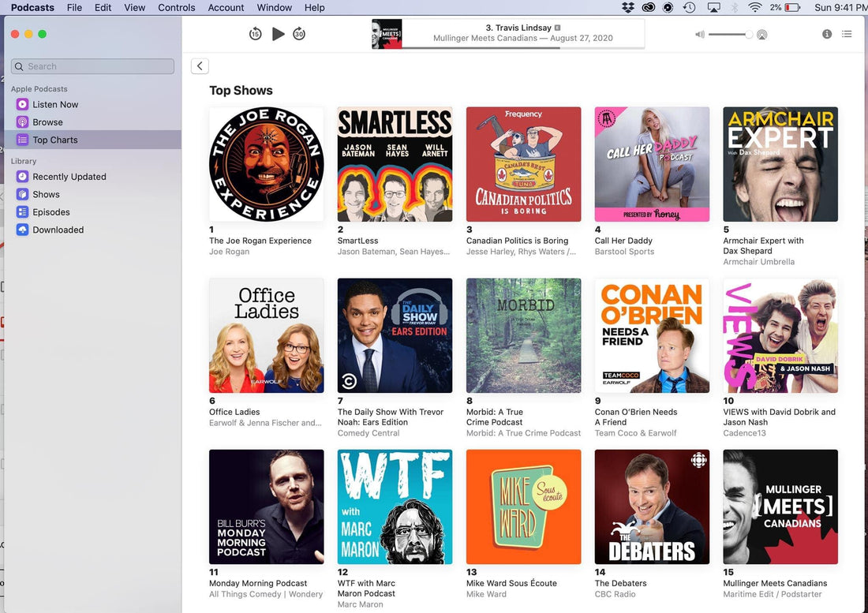Viewport: 868px width, 613px height.
Task: Open the Account menu
Action: (x=226, y=7)
